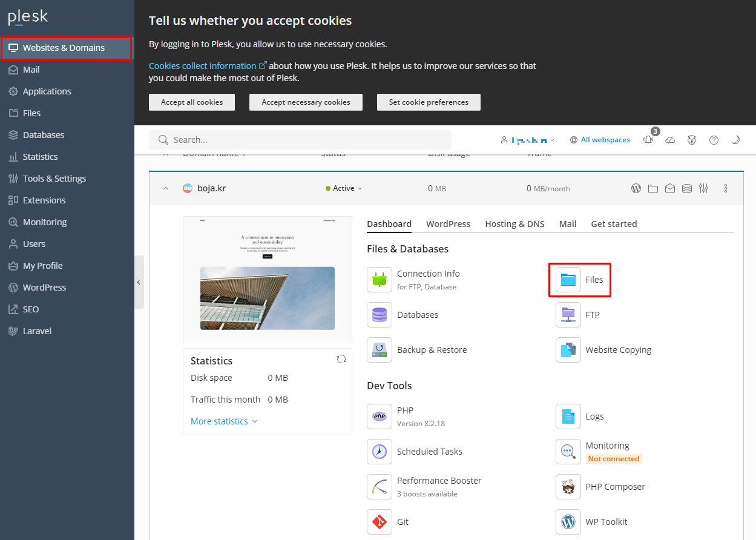Open My Profile page
This screenshot has height=540, width=756.
coord(67,266)
